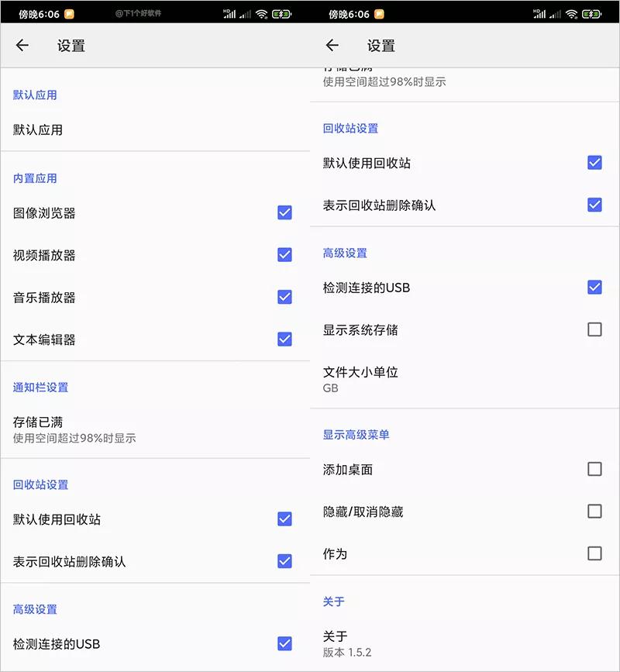Tap the Wi-Fi icon in the right status bar
Viewport: 620px width, 672px height.
571,13
